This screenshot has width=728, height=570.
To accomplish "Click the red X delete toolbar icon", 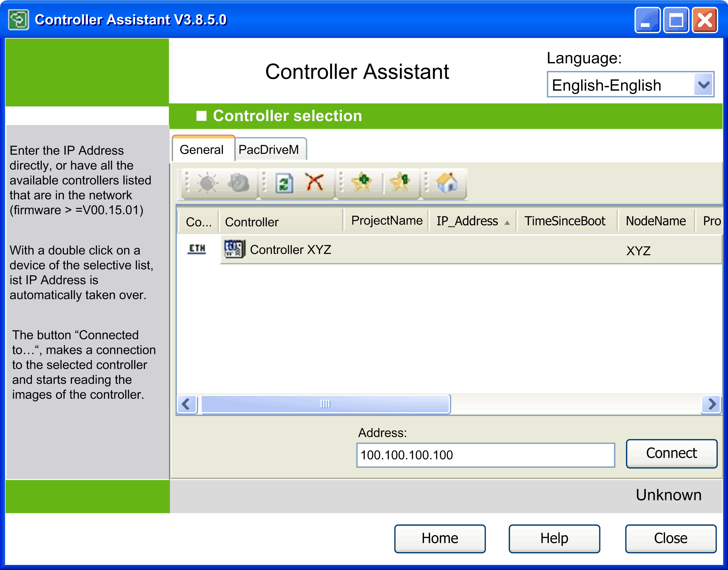I will (x=314, y=183).
